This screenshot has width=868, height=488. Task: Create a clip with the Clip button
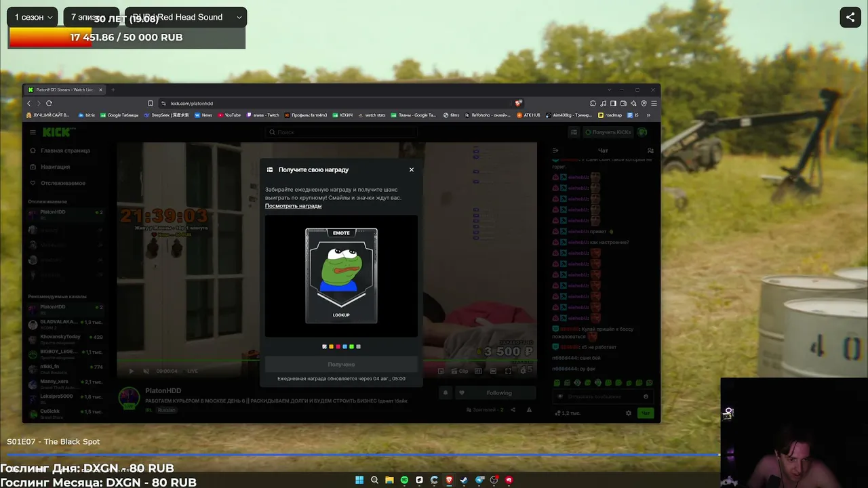point(460,371)
